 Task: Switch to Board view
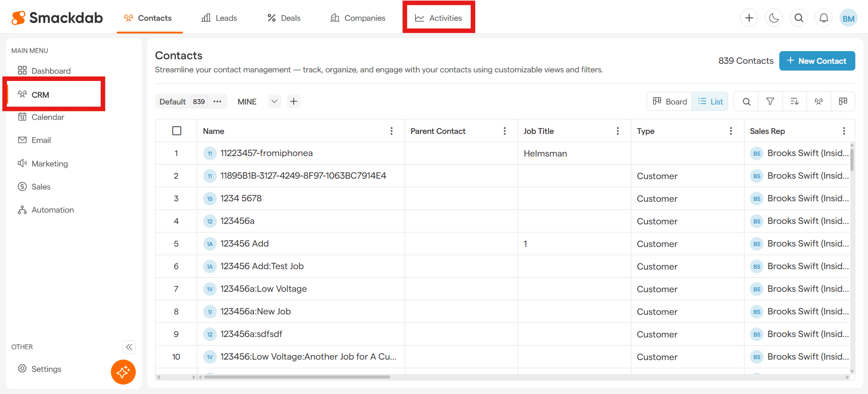(x=670, y=102)
